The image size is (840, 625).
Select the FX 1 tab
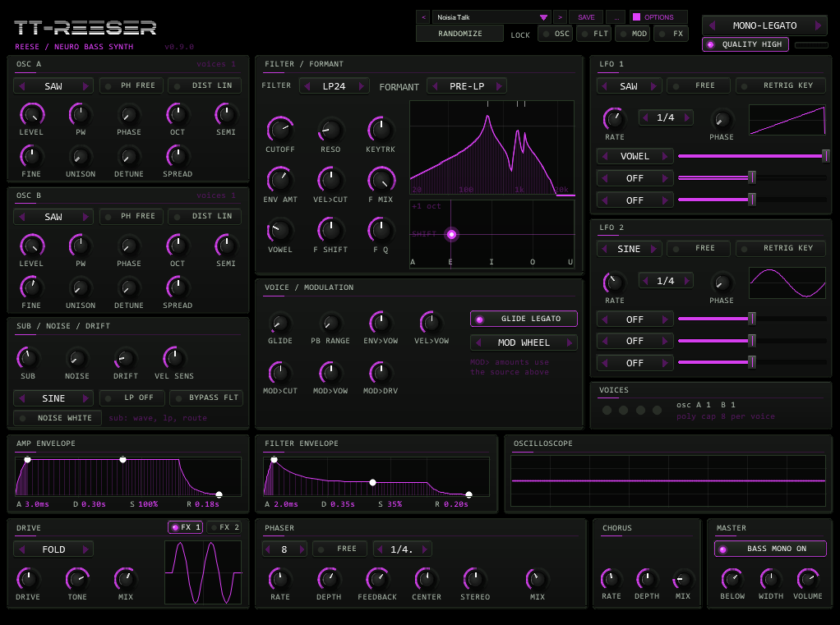(x=185, y=527)
